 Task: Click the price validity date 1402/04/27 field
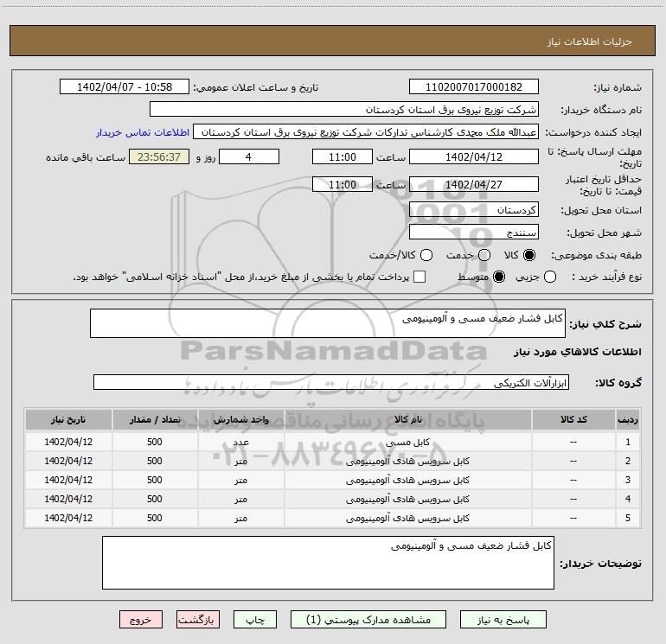click(x=474, y=184)
